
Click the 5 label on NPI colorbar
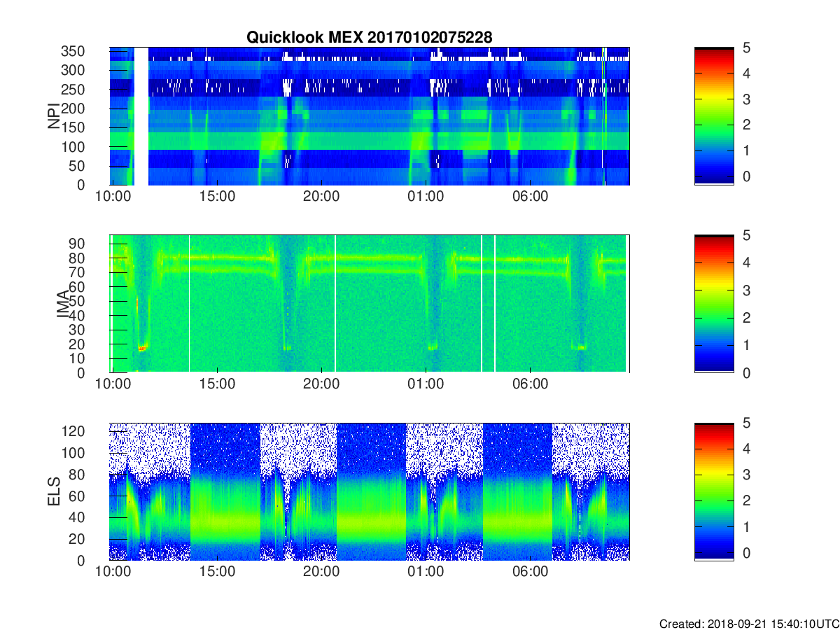746,48
